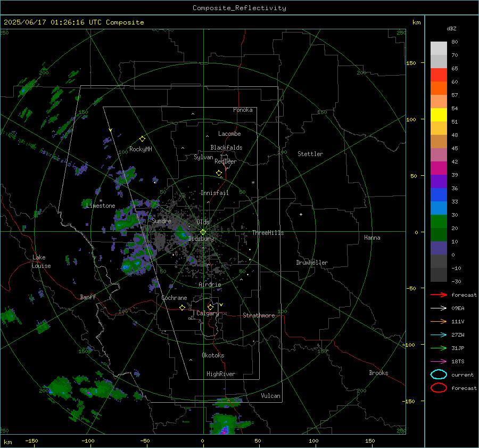The height and width of the screenshot is (448, 479).
Task: Click the yellow diamond marker above Calgary
Action: point(210,307)
